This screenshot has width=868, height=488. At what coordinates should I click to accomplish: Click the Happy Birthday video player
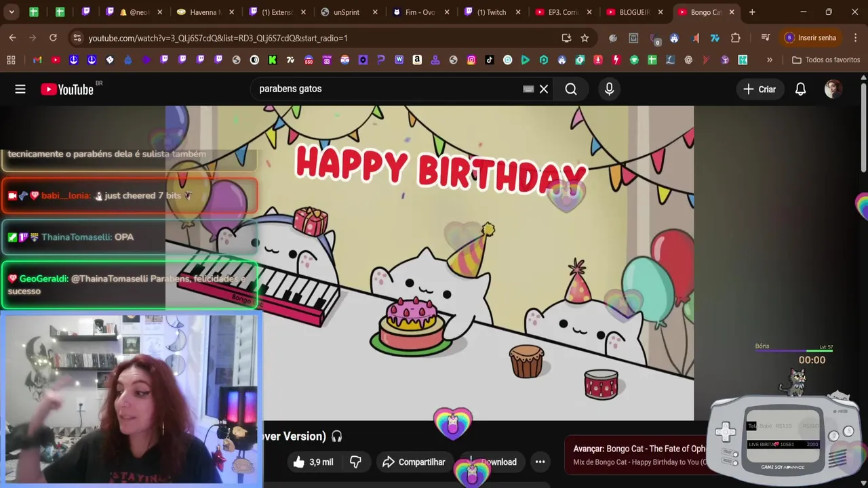click(x=429, y=263)
